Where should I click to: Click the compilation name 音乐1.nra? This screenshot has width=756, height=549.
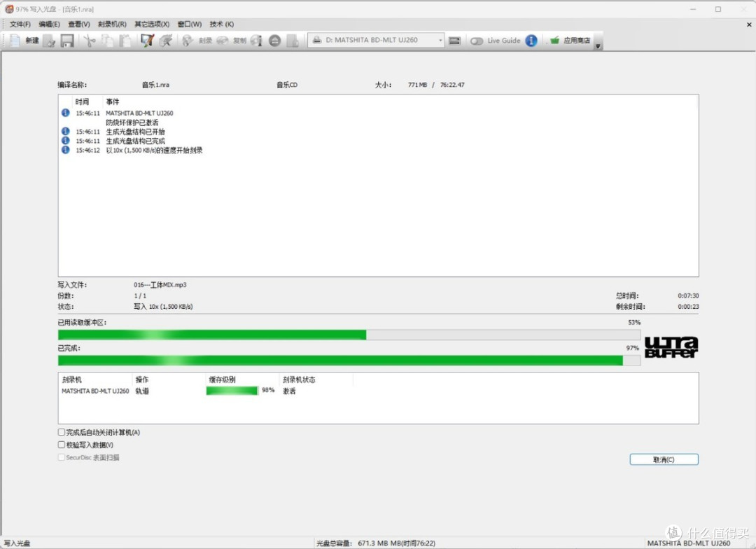click(155, 85)
